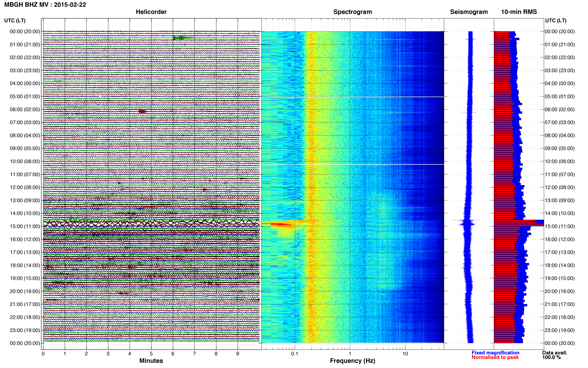Viewport: 588px width, 368px height.
Task: Click the right '13:00 (09:00)' time label
Action: tap(560, 200)
